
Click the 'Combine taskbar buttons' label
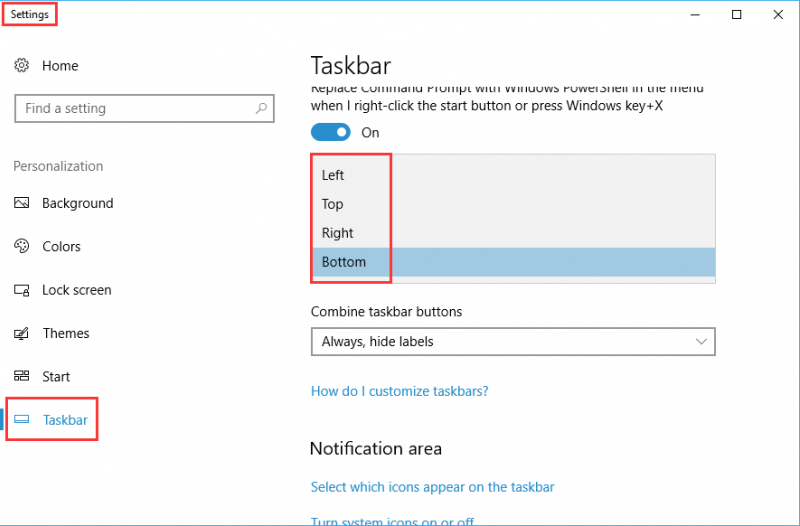386,312
